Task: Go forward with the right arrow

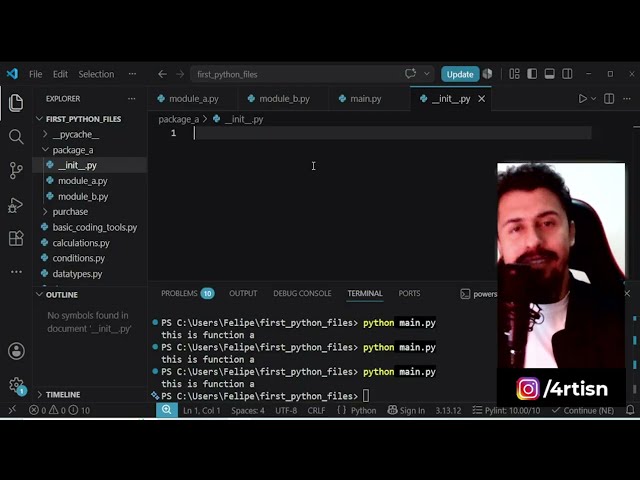Action: pyautogui.click(x=180, y=74)
